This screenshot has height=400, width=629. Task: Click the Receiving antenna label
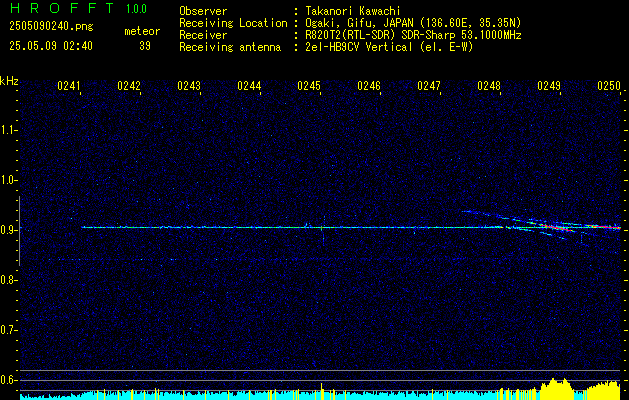click(230, 47)
